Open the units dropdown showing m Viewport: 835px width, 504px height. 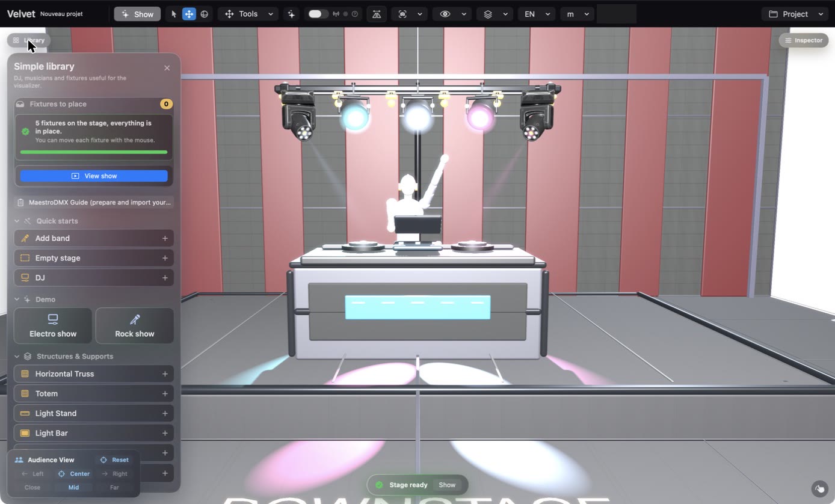578,14
